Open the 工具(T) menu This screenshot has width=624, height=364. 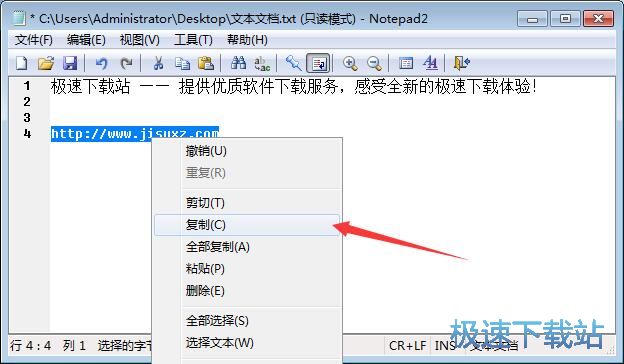point(193,40)
